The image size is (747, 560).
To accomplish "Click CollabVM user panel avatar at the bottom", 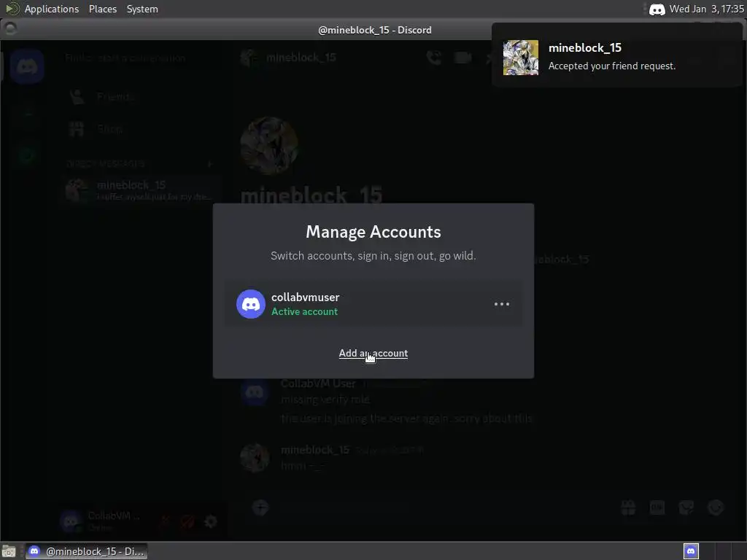I will (x=71, y=521).
